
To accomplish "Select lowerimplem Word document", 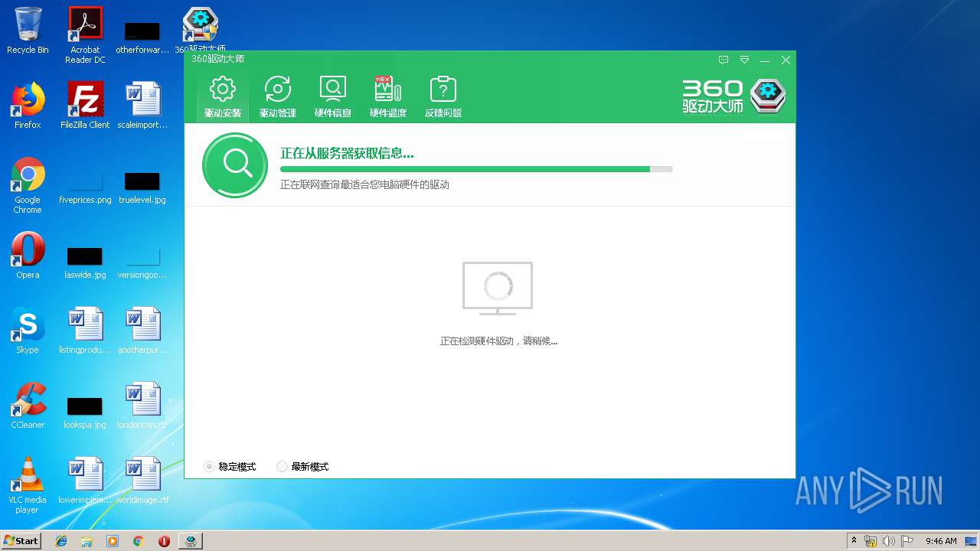I will pos(85,481).
